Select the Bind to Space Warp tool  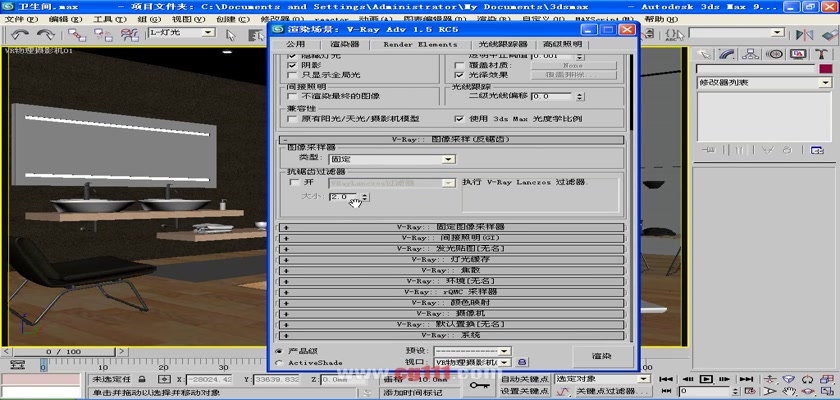pos(129,35)
